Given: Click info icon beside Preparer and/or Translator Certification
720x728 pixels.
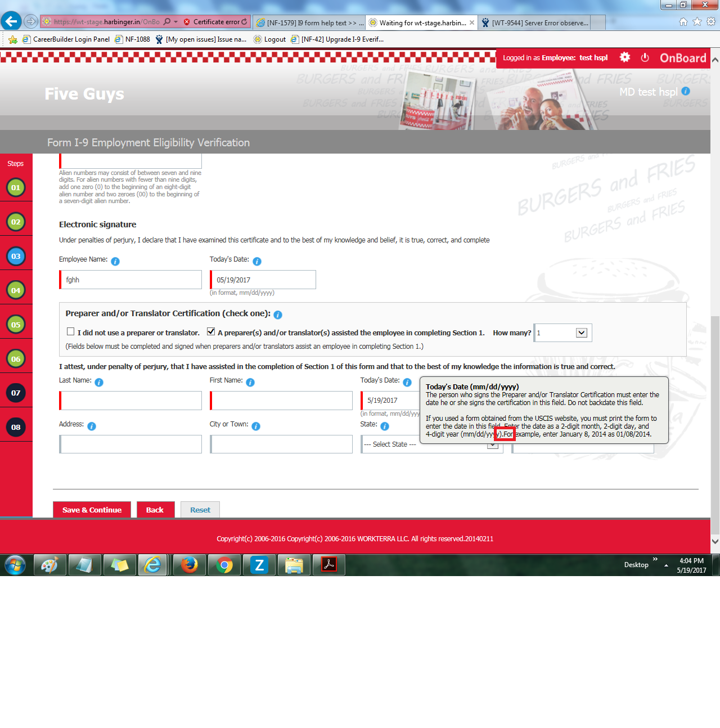Looking at the screenshot, I should (x=278, y=315).
